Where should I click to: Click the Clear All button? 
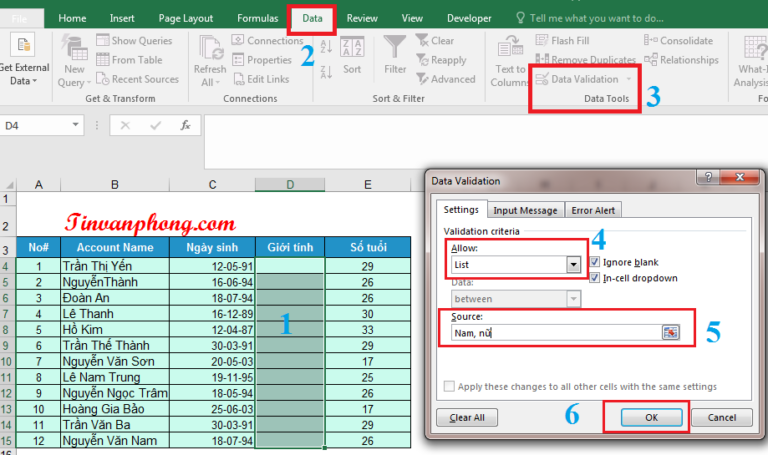(467, 417)
